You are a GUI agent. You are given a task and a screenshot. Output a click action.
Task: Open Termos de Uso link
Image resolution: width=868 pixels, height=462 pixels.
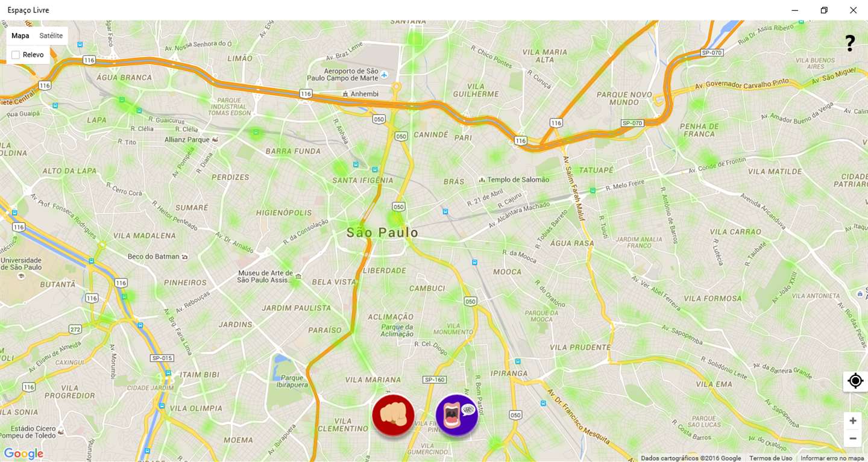tap(770, 458)
